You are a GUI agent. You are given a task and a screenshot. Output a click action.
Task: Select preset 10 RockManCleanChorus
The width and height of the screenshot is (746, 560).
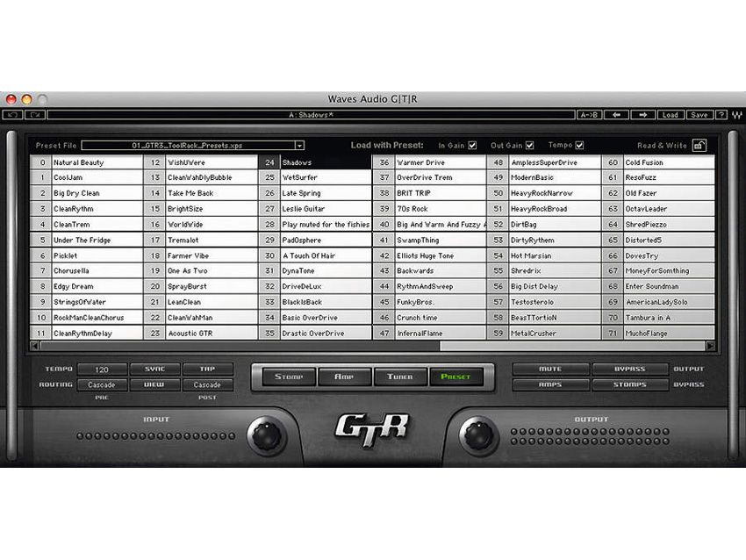click(86, 318)
